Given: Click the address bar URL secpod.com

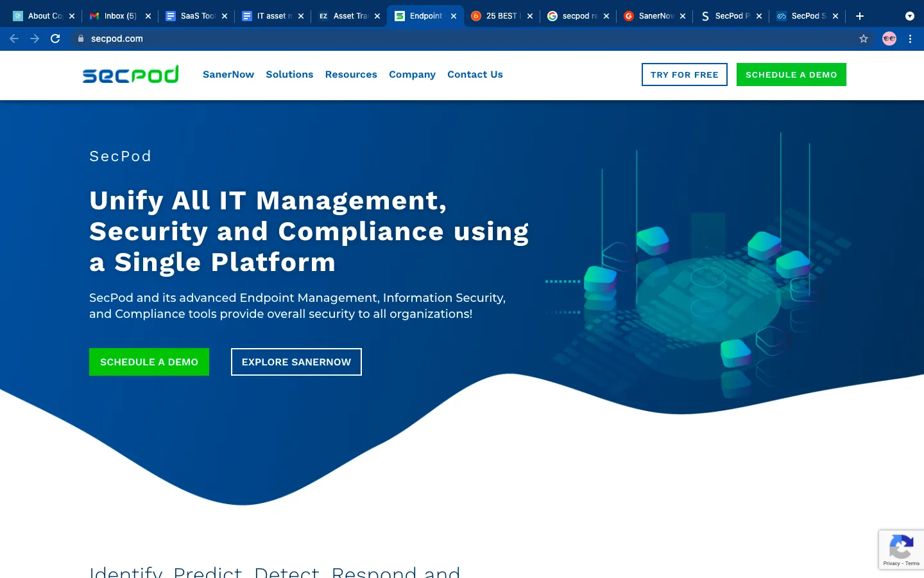Looking at the screenshot, I should pos(117,39).
